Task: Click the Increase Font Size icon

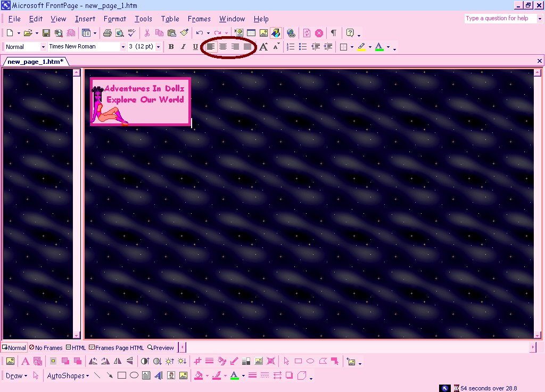Action: click(x=263, y=46)
